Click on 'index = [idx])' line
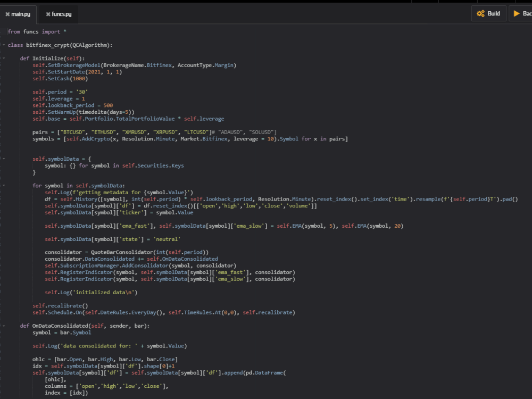The image size is (532, 399). click(x=66, y=393)
